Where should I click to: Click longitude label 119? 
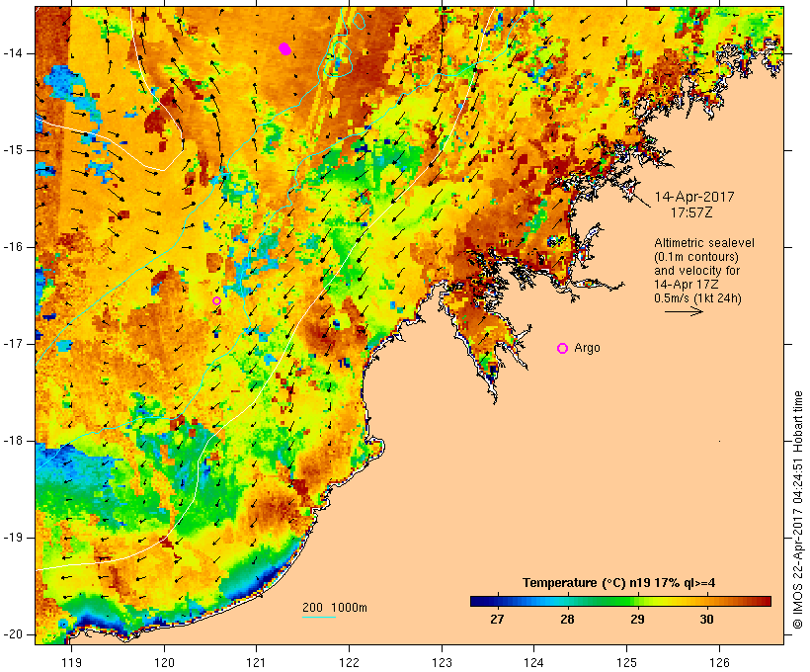72,662
